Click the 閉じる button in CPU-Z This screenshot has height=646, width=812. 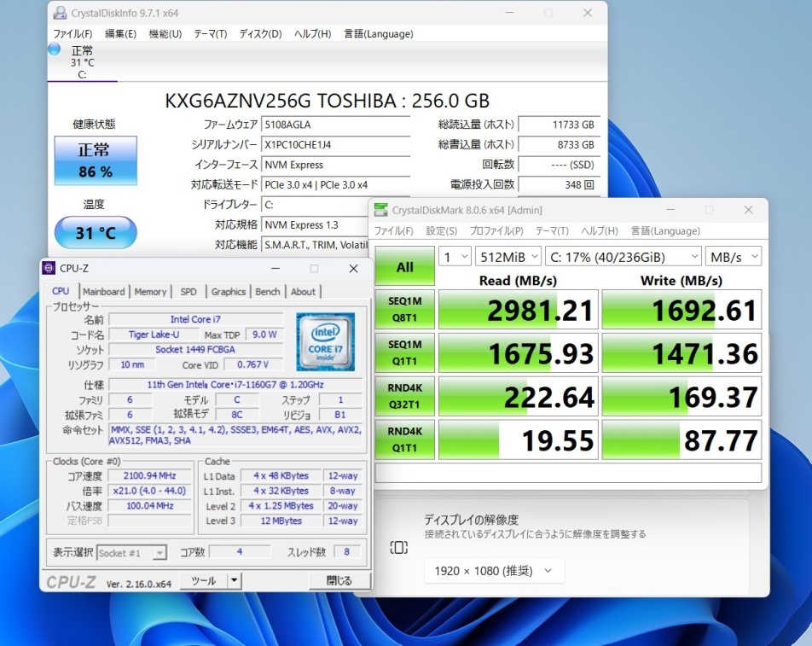[x=338, y=580]
